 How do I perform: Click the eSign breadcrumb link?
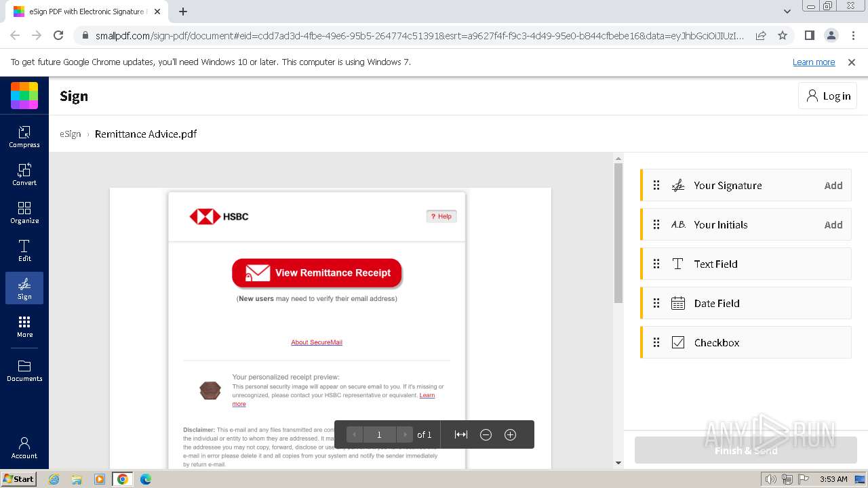tap(71, 134)
